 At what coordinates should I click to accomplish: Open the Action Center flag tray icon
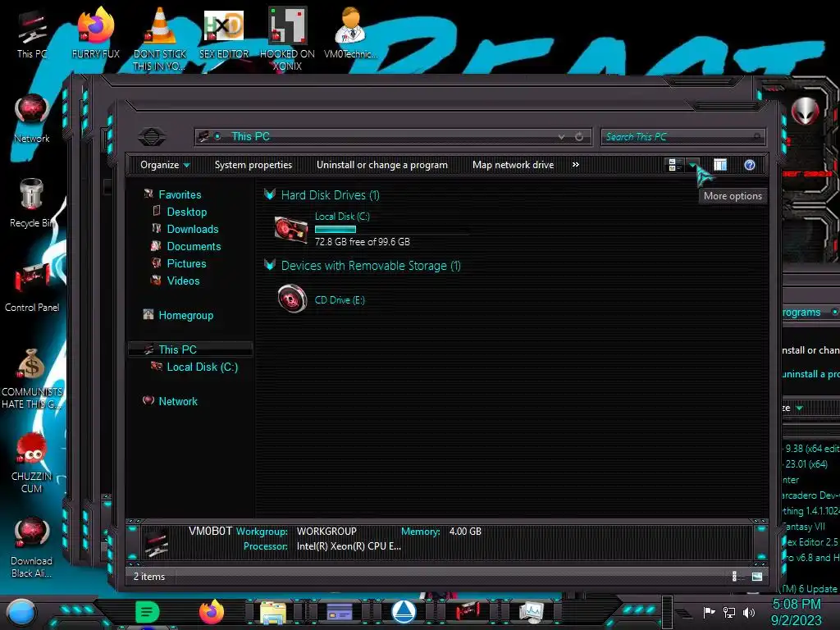tap(709, 612)
